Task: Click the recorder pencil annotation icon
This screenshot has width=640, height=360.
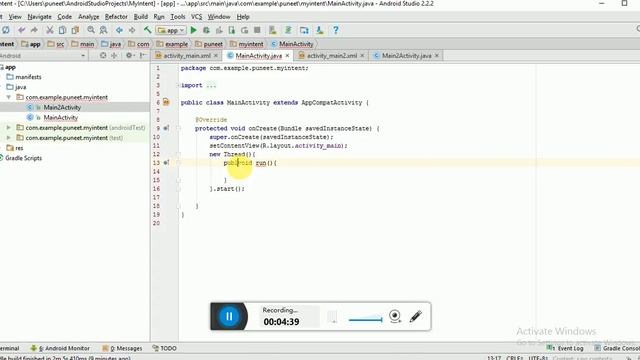Action: (416, 316)
